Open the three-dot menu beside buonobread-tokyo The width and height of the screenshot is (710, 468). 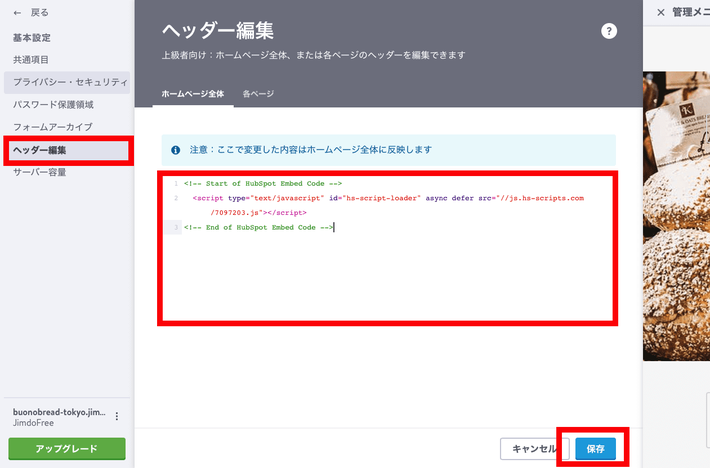pyautogui.click(x=117, y=416)
